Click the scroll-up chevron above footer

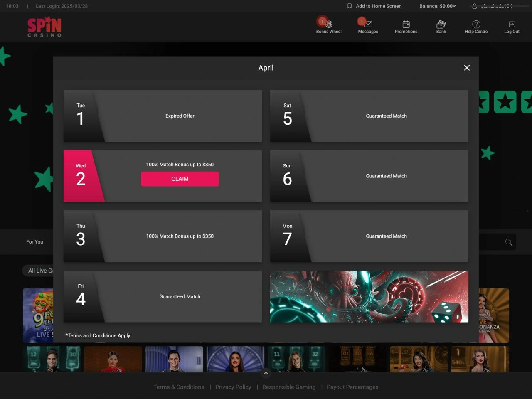point(266,373)
